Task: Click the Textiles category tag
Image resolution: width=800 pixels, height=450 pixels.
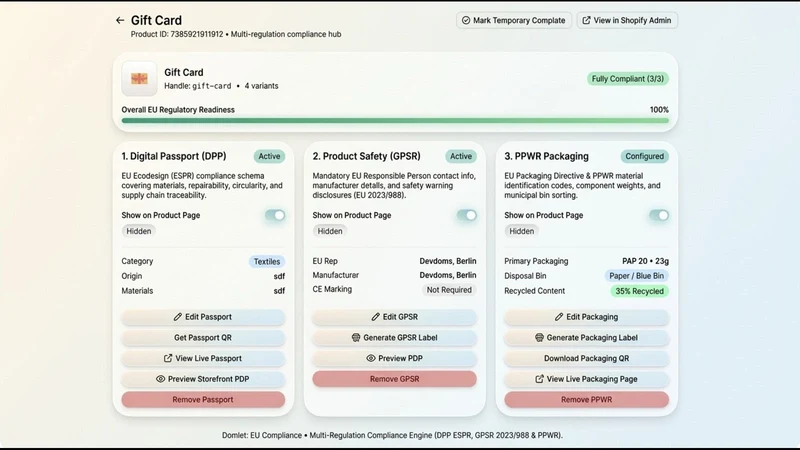Action: (x=267, y=261)
